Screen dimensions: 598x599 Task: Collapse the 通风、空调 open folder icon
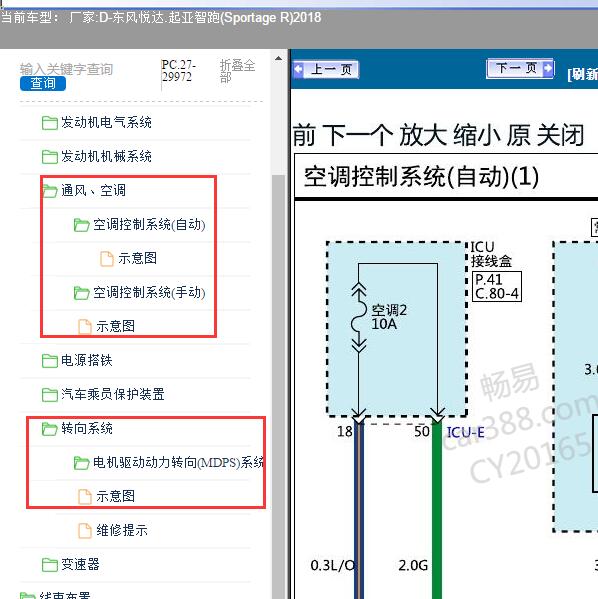pyautogui.click(x=50, y=191)
